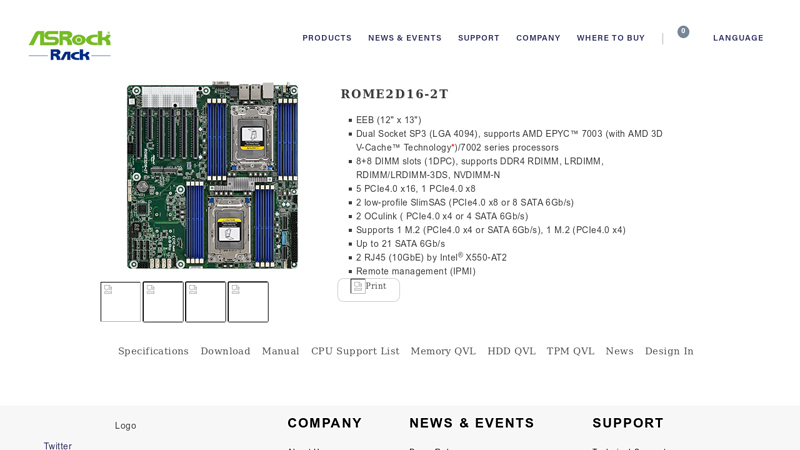Open COMPANY in the top navigation
The image size is (800, 450).
(x=538, y=38)
